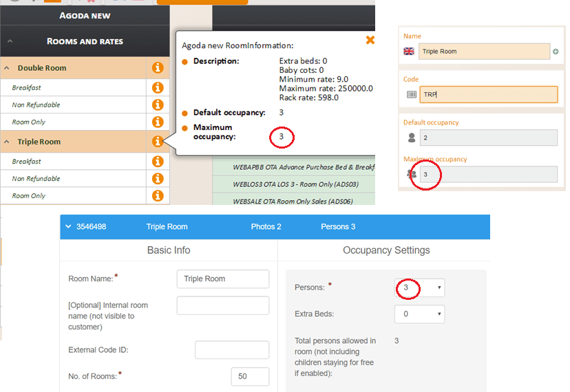This screenshot has height=392, width=570.
Task: Select Breakfast rate under Double Room
Action: (x=26, y=87)
